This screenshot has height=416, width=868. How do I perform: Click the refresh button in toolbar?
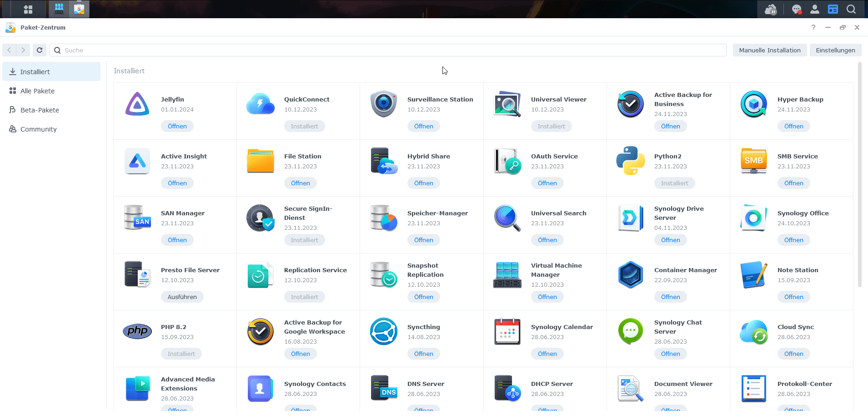(x=40, y=50)
